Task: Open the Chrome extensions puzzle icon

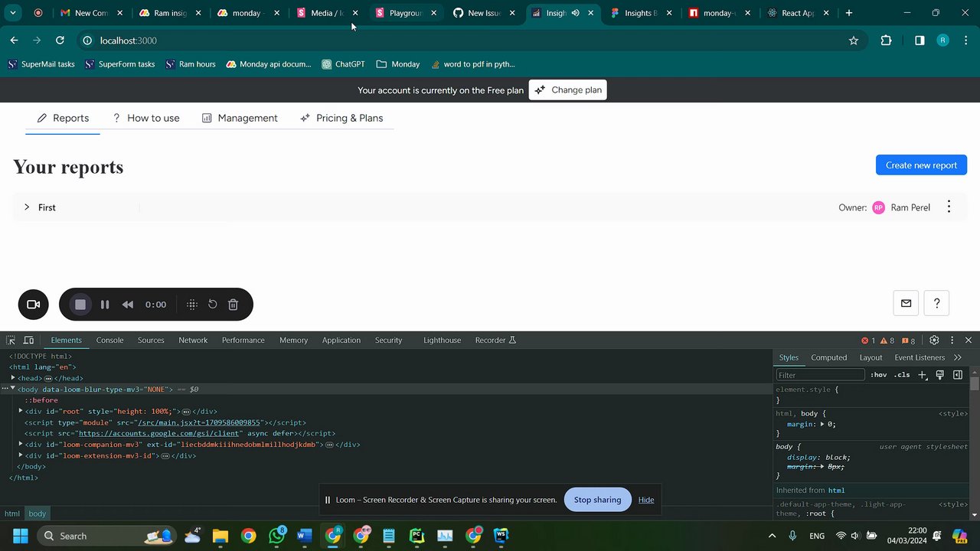Action: [x=886, y=41]
